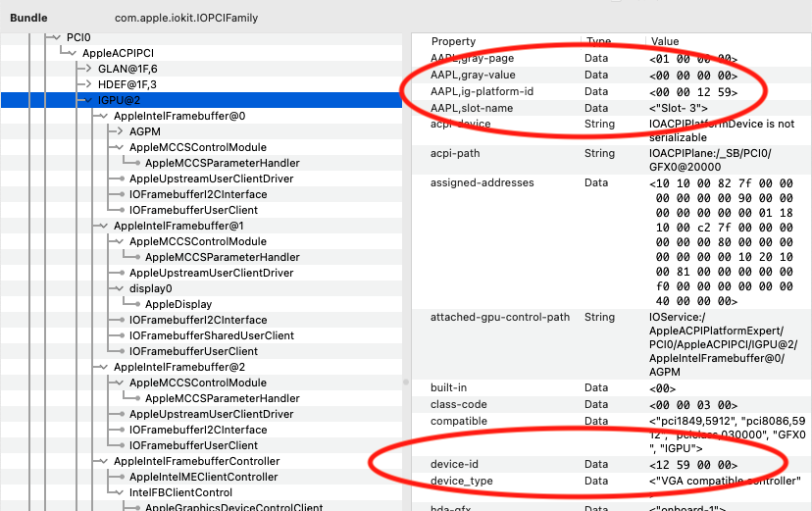The height and width of the screenshot is (511, 812).
Task: Select the device_type property name
Action: [462, 481]
